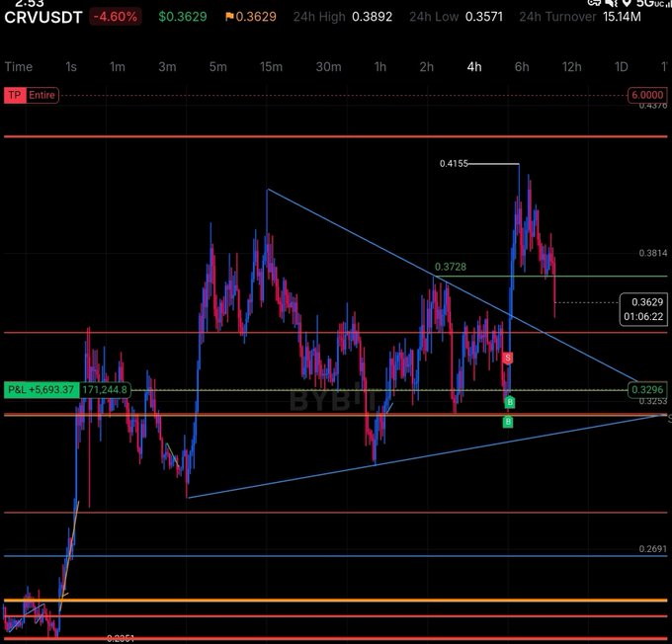This screenshot has height=644, width=672.
Task: Click the 0.3296 entry price tag
Action: click(x=647, y=390)
